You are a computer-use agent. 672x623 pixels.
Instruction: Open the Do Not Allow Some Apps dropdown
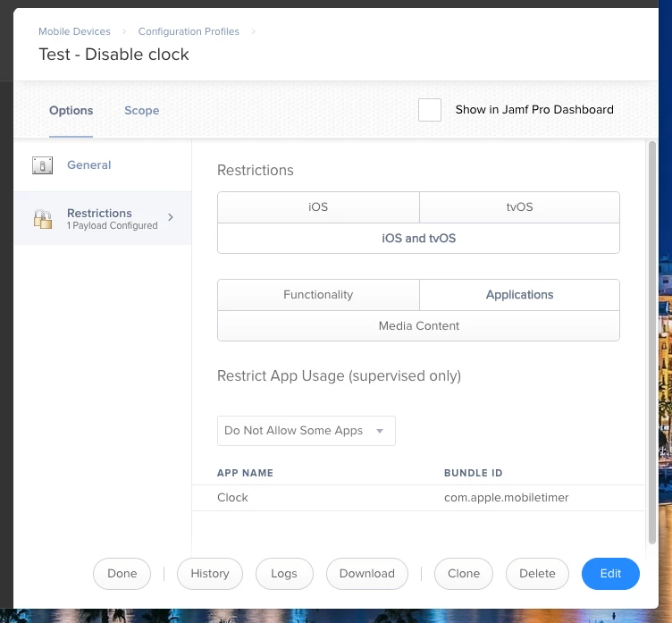pyautogui.click(x=306, y=431)
